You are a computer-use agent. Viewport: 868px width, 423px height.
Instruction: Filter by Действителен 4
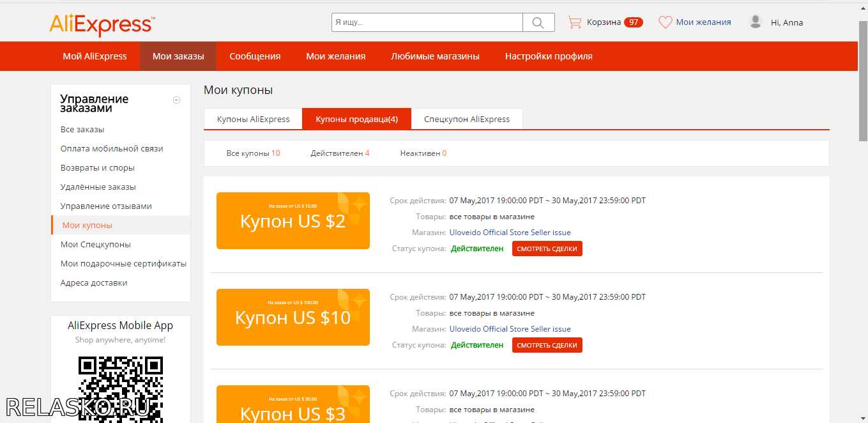click(x=340, y=153)
